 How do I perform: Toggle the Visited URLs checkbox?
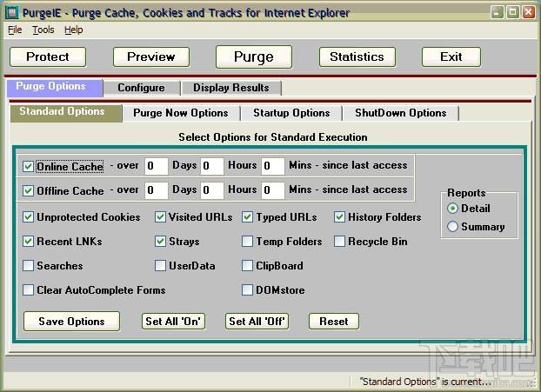(160, 217)
